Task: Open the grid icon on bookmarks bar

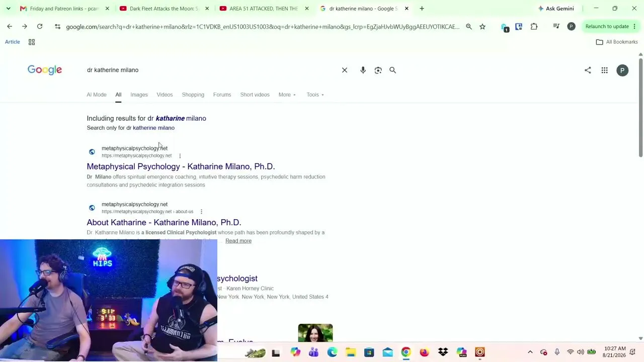Action: click(x=32, y=42)
